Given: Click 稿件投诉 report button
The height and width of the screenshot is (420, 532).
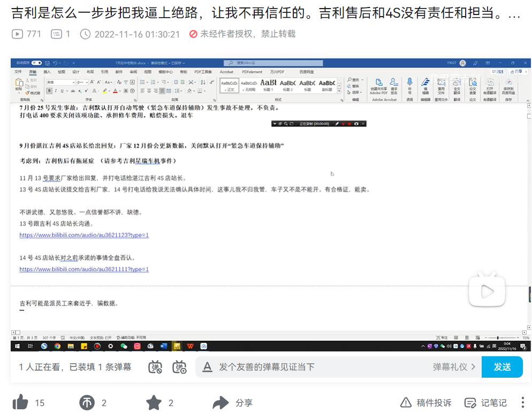Looking at the screenshot, I should pos(426,403).
